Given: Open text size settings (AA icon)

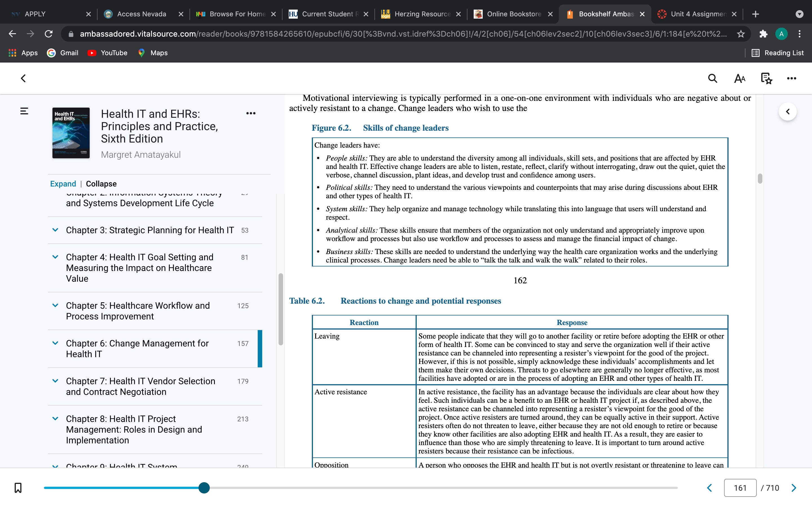Looking at the screenshot, I should pyautogui.click(x=740, y=79).
